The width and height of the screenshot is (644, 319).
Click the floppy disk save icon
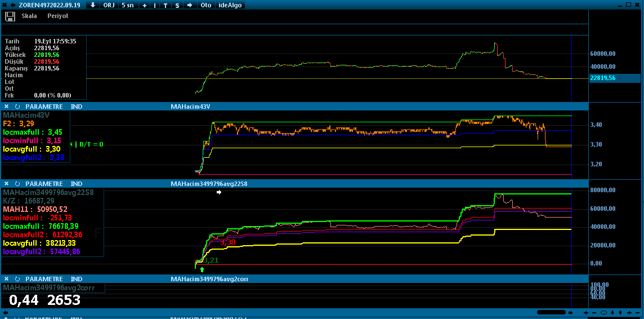tap(10, 16)
